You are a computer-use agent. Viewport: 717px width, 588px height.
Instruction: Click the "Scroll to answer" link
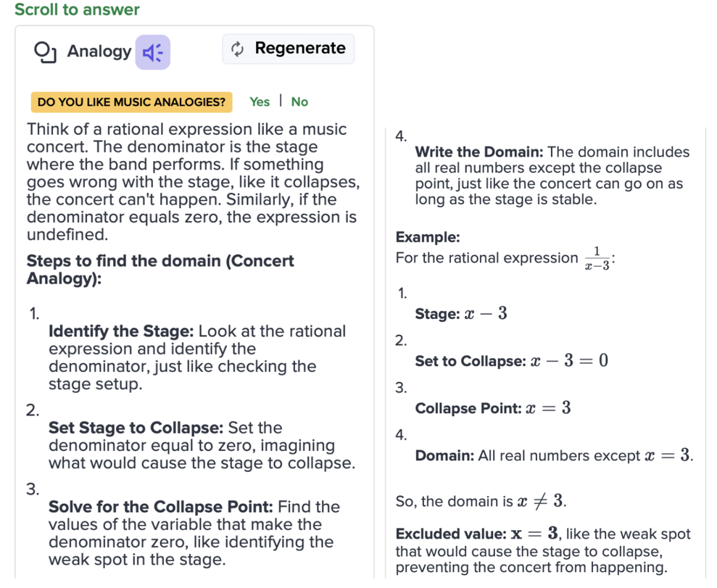[77, 10]
